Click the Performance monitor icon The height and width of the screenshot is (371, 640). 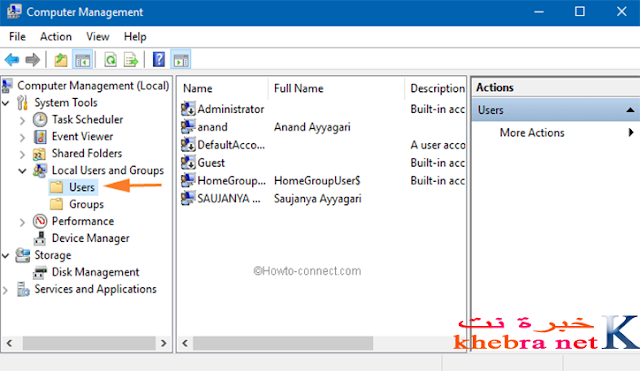pos(40,221)
